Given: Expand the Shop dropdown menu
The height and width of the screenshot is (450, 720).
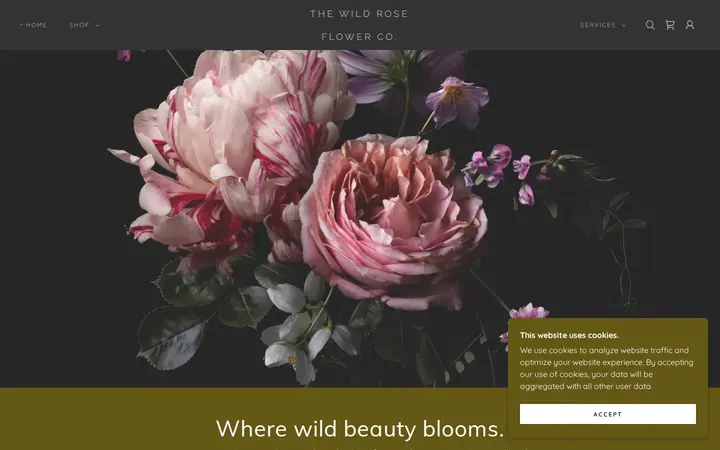Looking at the screenshot, I should point(84,25).
